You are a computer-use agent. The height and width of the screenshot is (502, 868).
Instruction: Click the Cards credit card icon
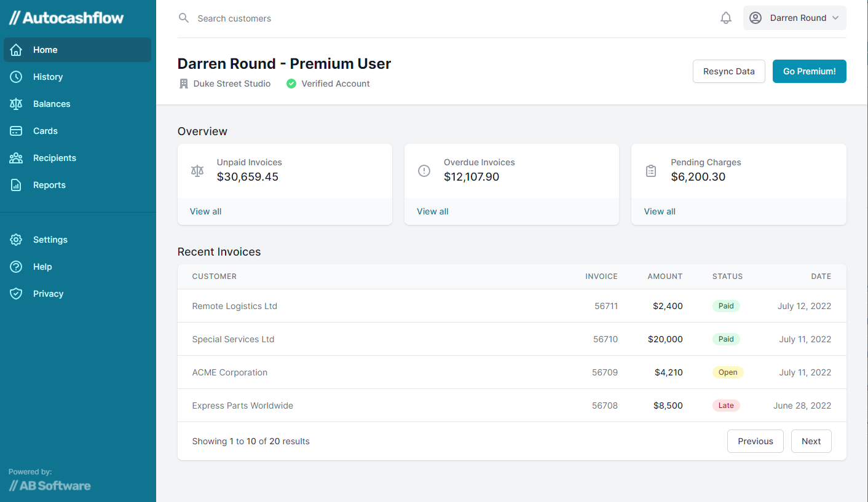(x=17, y=131)
